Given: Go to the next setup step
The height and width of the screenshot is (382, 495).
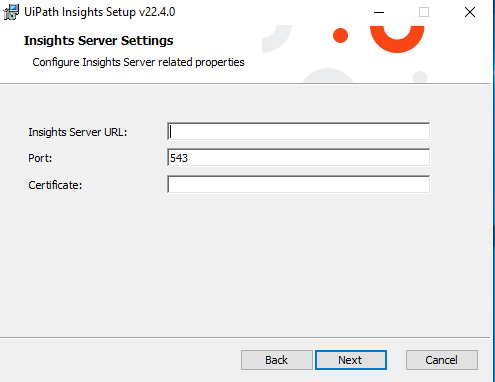Looking at the screenshot, I should click(x=351, y=360).
